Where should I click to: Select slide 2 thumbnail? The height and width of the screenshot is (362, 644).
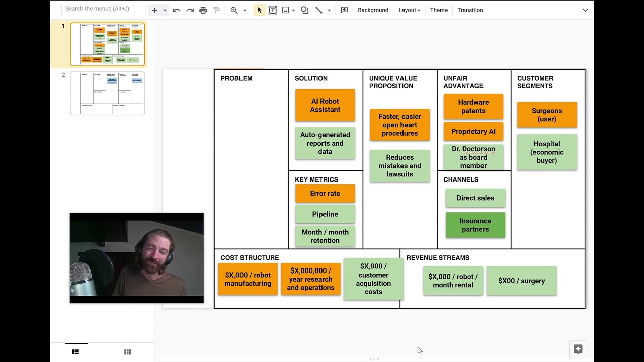108,94
